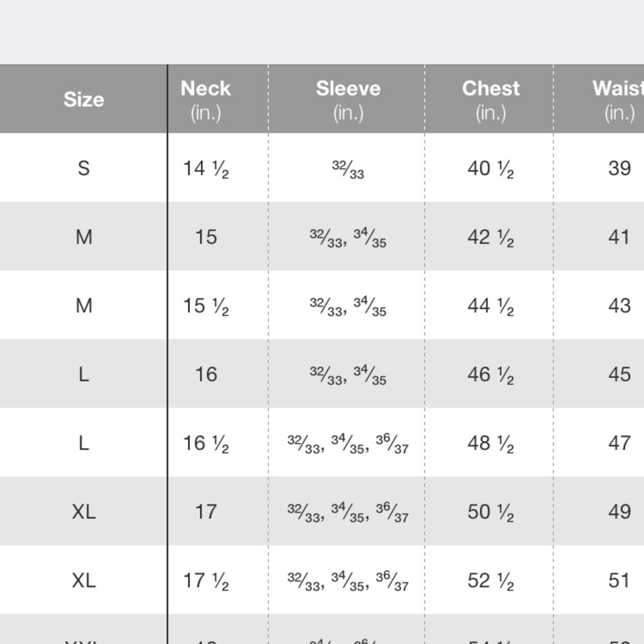Click the 16 ½ neck measurement

coord(205,443)
